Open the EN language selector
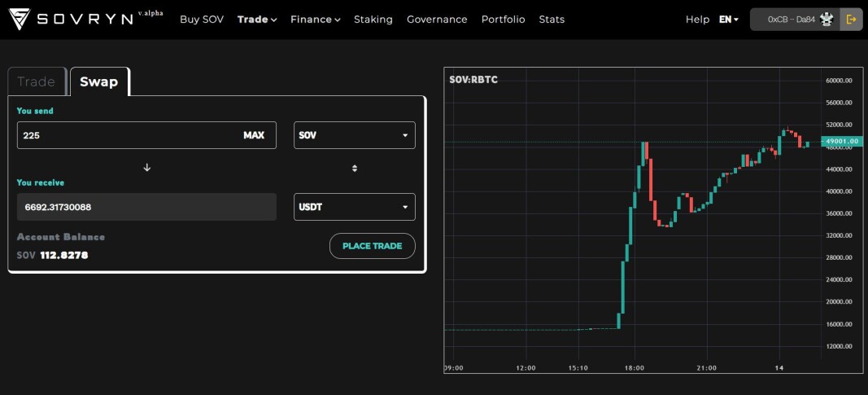 click(729, 20)
